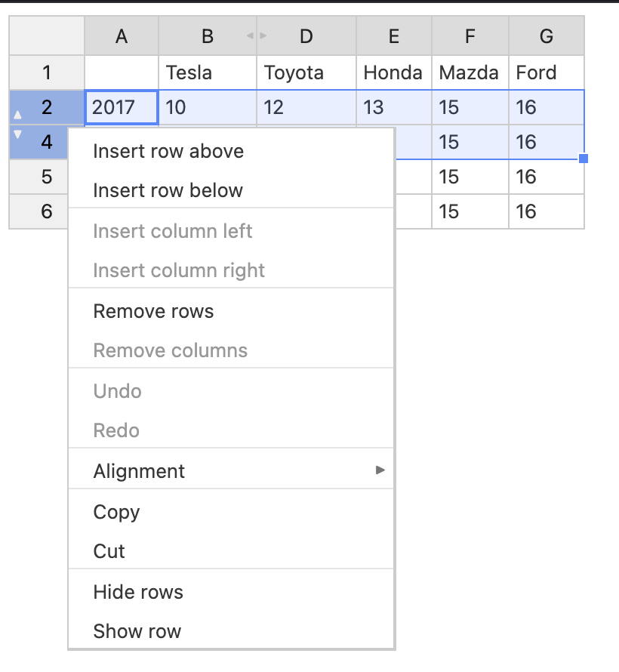Select row header 1

click(x=47, y=72)
